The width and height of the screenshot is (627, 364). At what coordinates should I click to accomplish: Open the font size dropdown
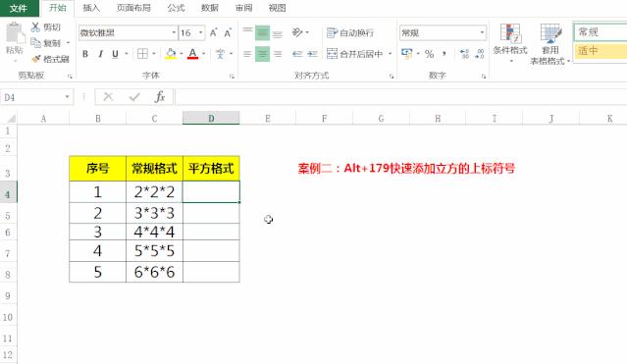pyautogui.click(x=201, y=32)
